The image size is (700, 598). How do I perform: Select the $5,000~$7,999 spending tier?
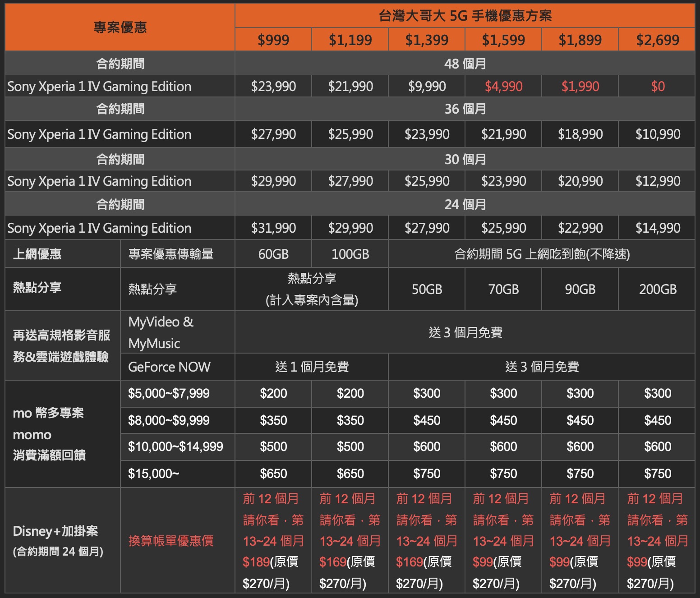pos(169,393)
